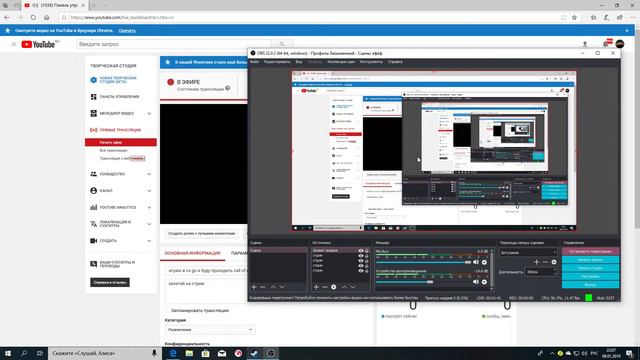This screenshot has width=640, height=360.
Task: Toggle visibility of fourth source in the Sources list
Action: click(x=361, y=266)
